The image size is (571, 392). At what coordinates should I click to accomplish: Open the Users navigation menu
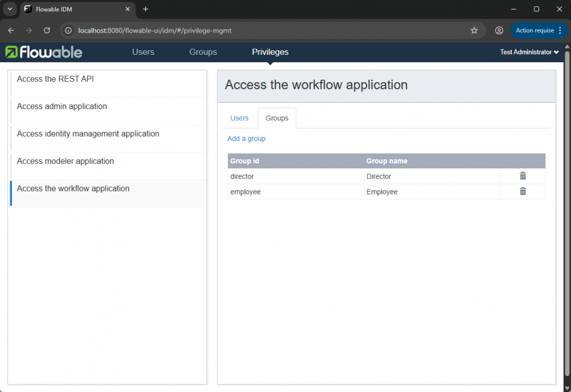click(143, 52)
